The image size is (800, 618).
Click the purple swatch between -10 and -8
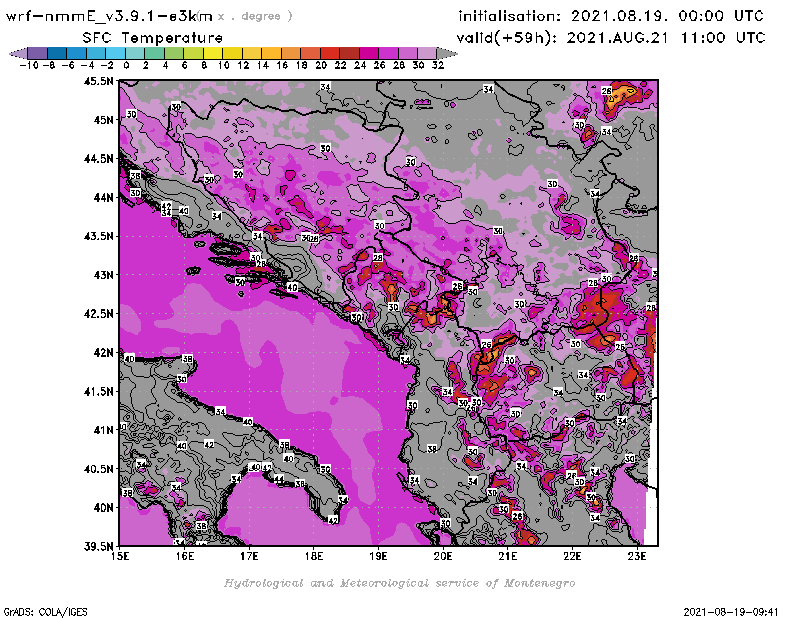point(38,53)
